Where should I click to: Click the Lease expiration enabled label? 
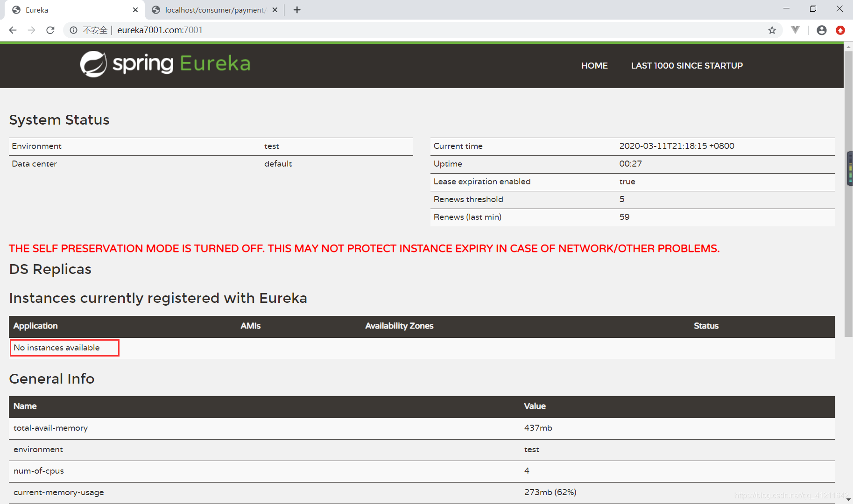[482, 182]
